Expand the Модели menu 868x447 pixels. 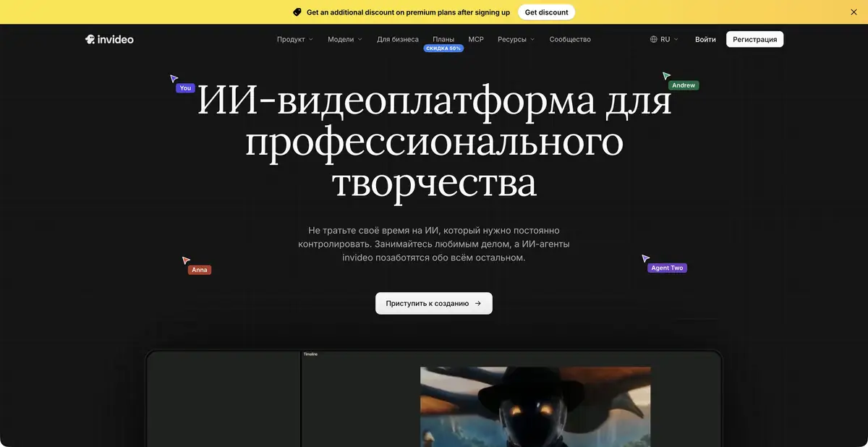tap(345, 39)
